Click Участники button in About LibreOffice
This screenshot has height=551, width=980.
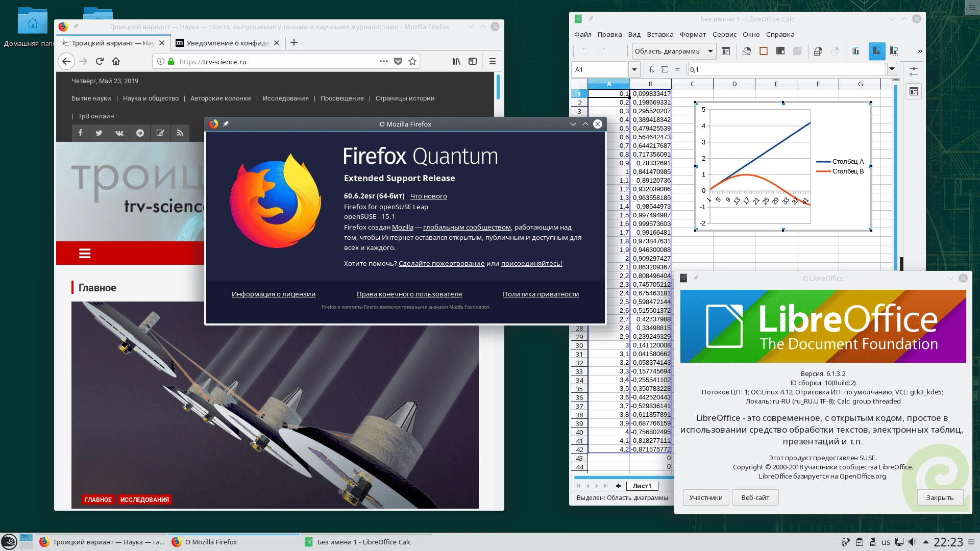[x=705, y=498]
